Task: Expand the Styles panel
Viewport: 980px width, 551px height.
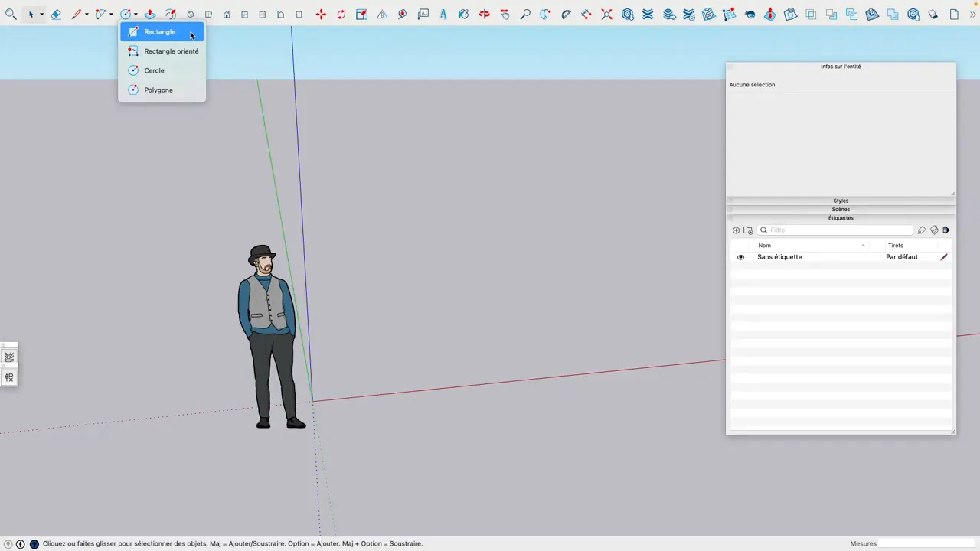Action: (841, 201)
